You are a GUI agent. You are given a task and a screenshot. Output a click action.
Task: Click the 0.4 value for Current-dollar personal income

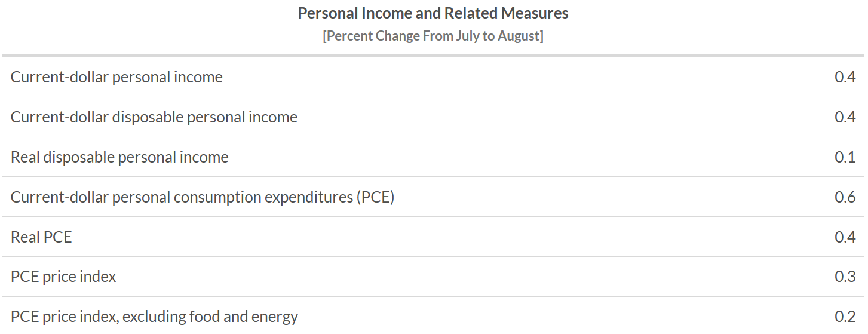coord(845,77)
